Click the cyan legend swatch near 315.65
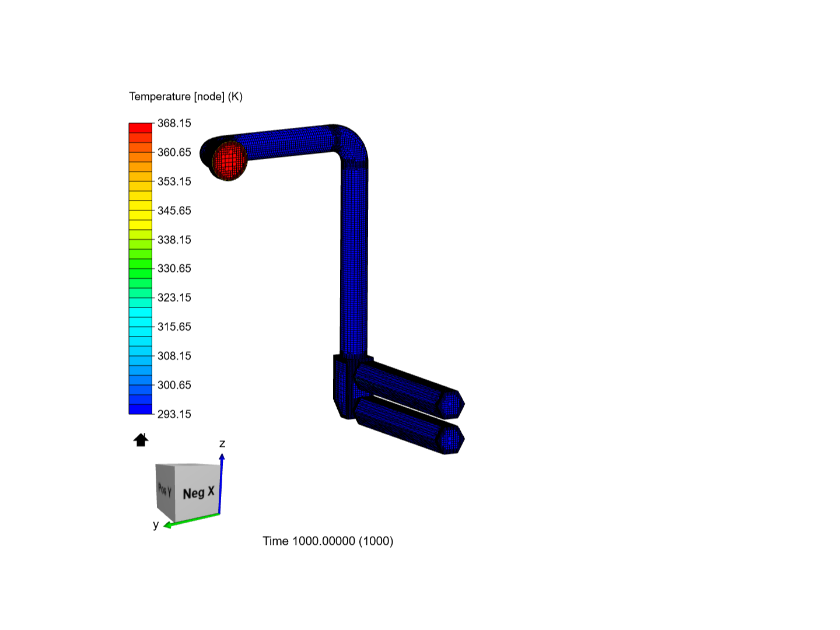This screenshot has height=630, width=840. [140, 321]
